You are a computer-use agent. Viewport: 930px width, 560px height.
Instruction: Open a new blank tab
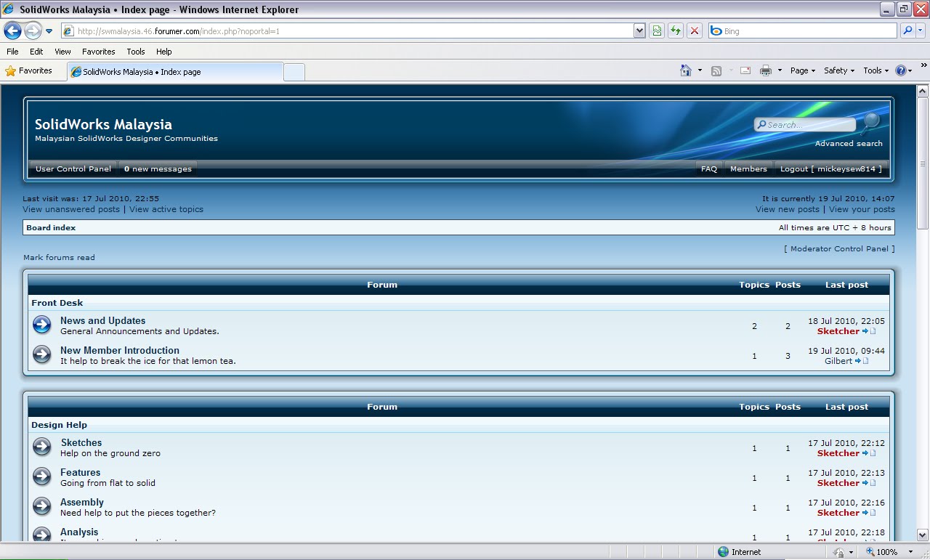[294, 72]
